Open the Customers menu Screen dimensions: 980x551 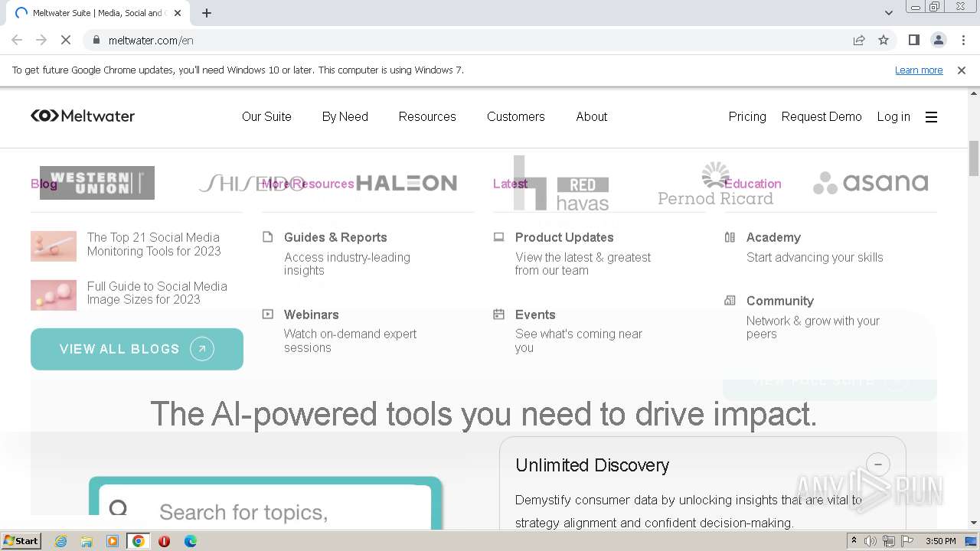tap(516, 116)
